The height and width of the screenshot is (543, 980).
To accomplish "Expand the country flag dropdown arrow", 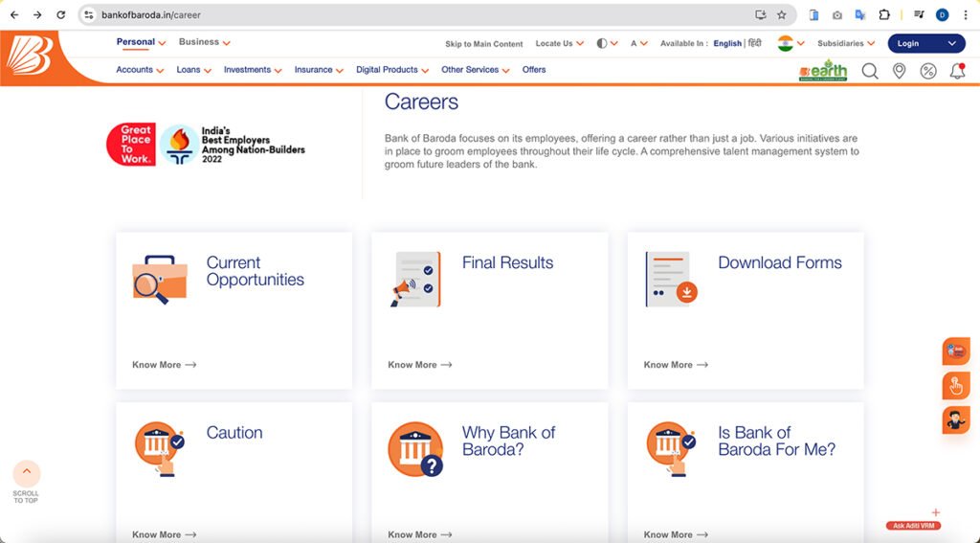I will pos(801,44).
